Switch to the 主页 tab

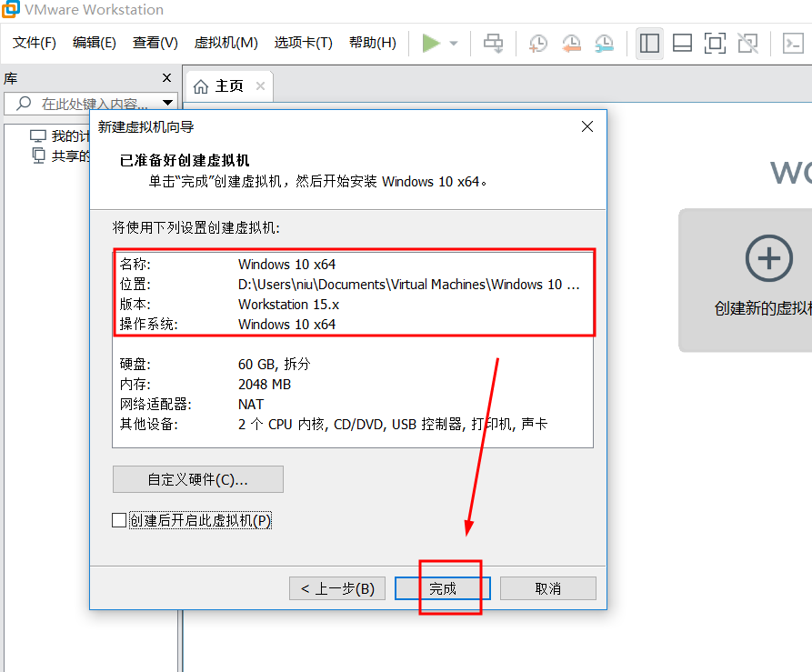coord(228,86)
